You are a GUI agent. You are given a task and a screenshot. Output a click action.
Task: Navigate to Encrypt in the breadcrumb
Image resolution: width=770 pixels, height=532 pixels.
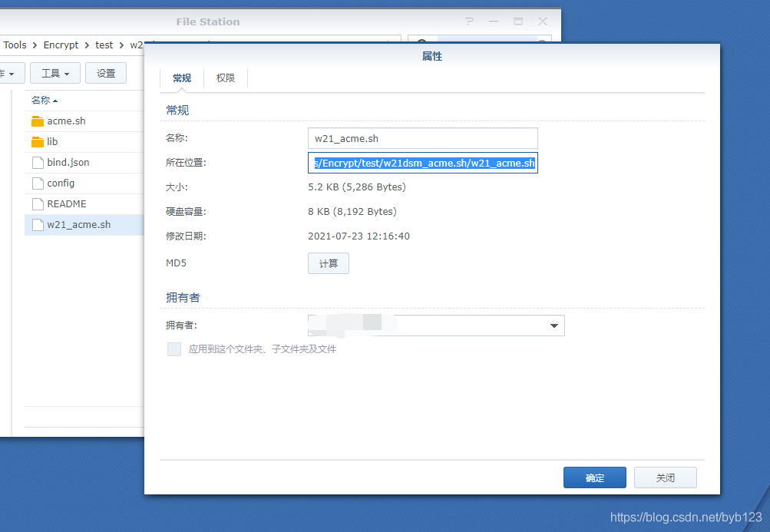[x=61, y=45]
